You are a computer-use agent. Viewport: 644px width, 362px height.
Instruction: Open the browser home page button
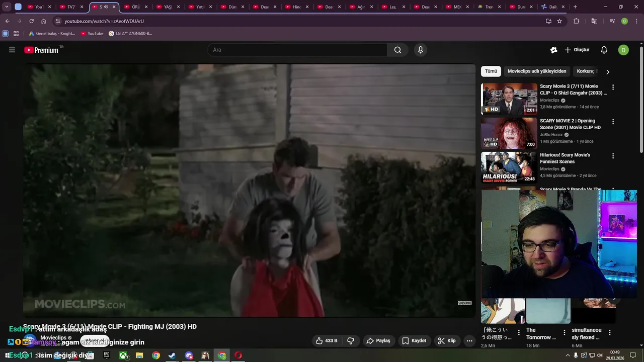(43, 21)
